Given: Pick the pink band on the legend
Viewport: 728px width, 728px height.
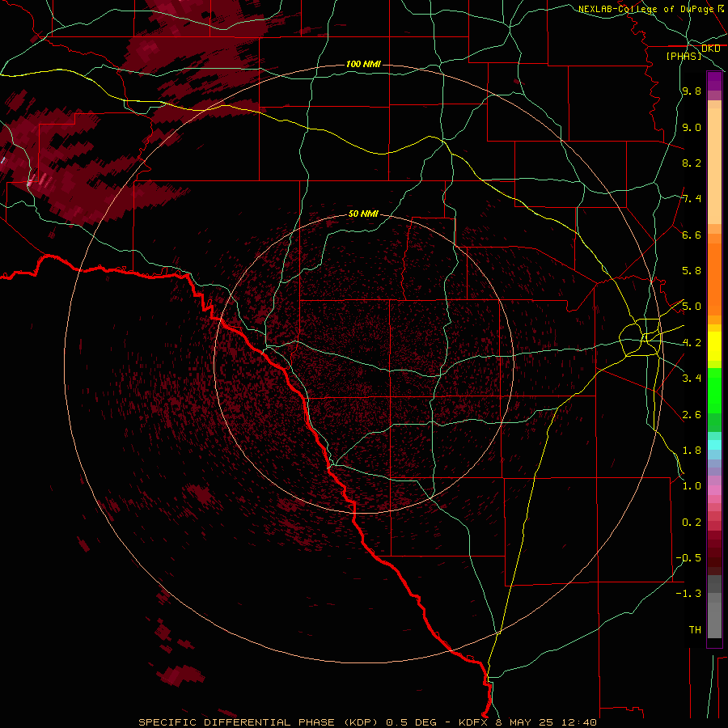Looking at the screenshot, I should [x=714, y=490].
